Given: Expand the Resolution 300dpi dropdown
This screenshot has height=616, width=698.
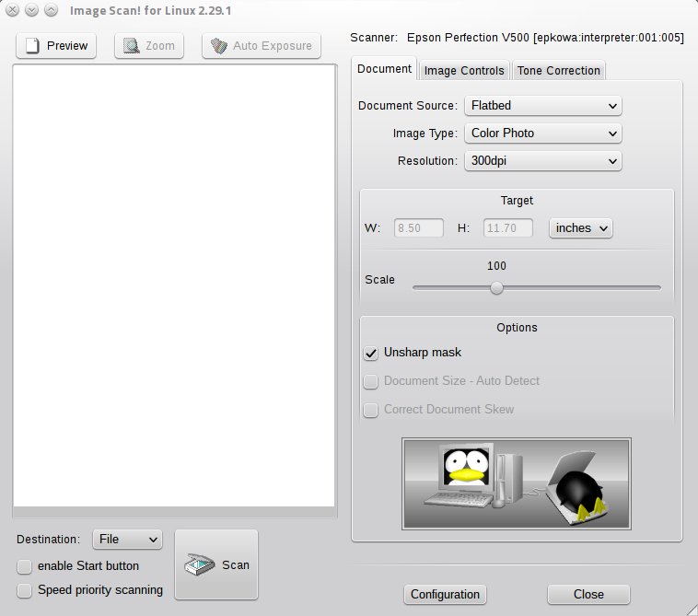Looking at the screenshot, I should pos(542,161).
